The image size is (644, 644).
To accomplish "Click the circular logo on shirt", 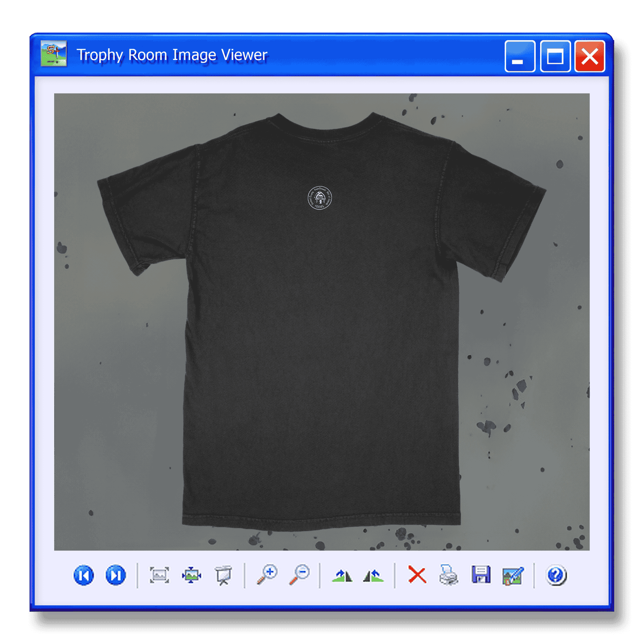I will point(320,198).
